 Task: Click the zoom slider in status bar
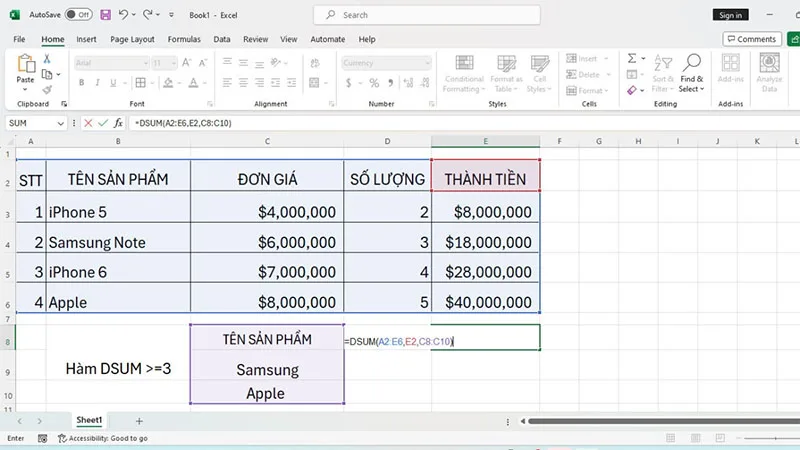(771, 438)
